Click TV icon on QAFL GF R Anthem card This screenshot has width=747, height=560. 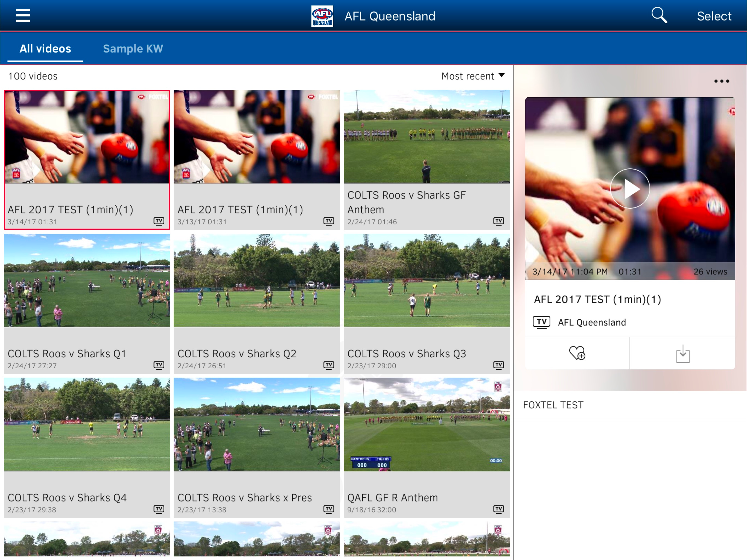click(498, 509)
